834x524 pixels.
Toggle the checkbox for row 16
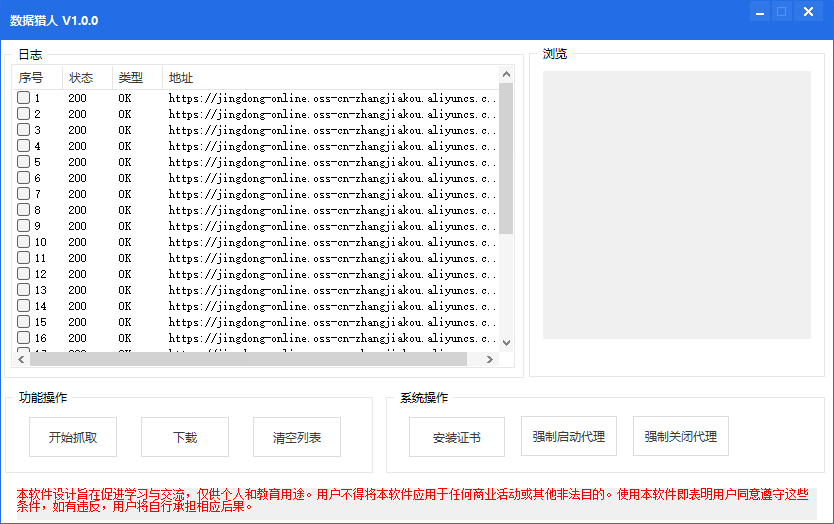coord(23,338)
